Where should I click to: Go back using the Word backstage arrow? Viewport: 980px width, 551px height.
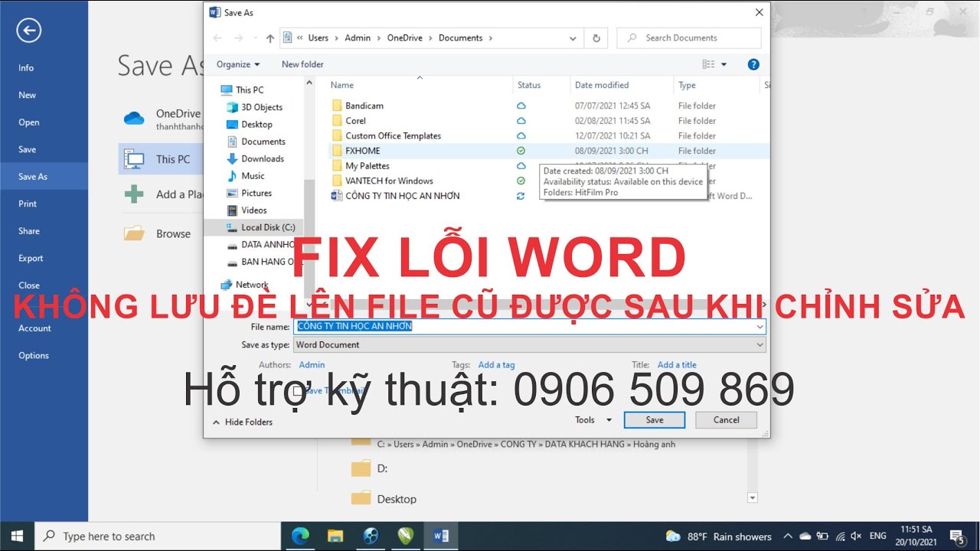[28, 30]
